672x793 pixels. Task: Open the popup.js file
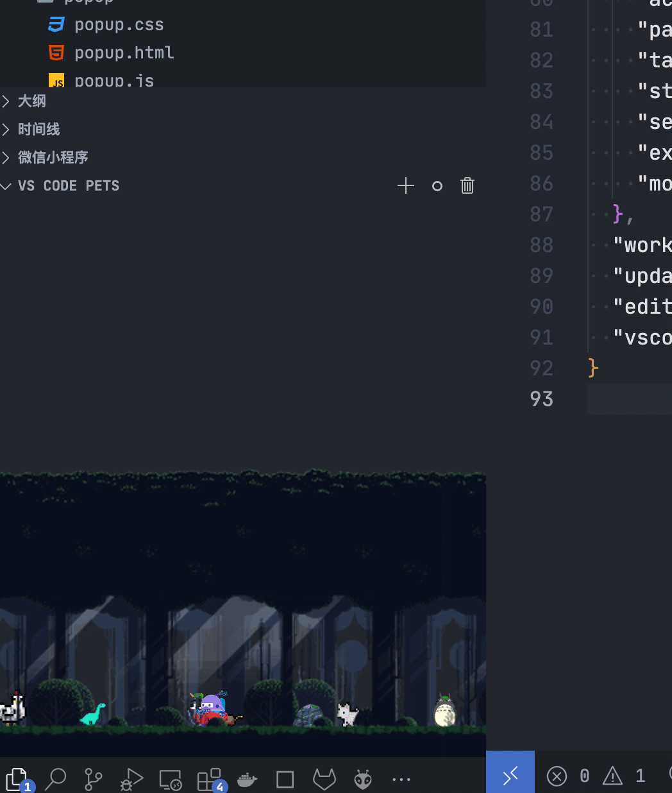(x=114, y=80)
